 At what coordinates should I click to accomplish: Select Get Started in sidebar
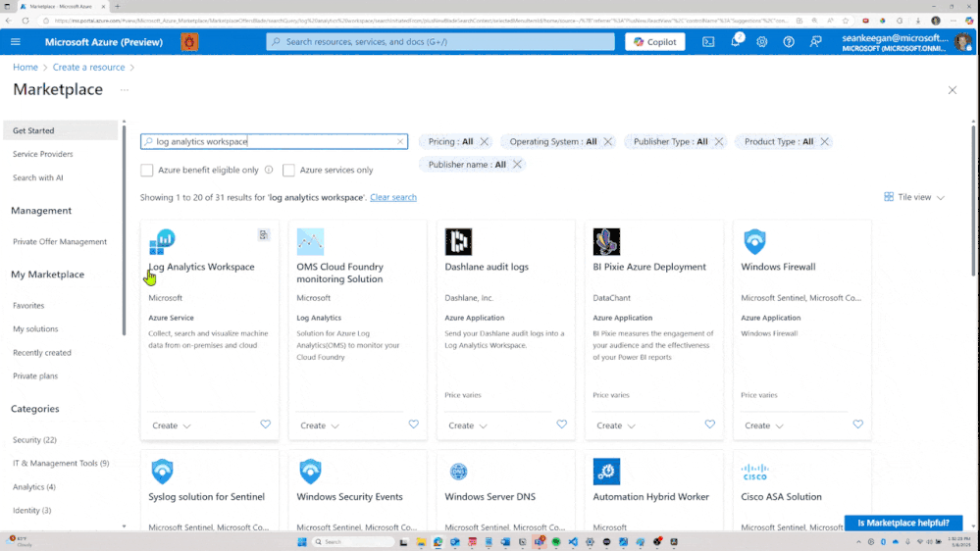pyautogui.click(x=60, y=130)
